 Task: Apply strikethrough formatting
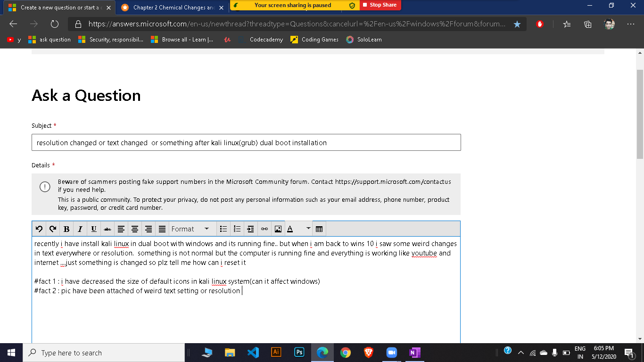[107, 229]
